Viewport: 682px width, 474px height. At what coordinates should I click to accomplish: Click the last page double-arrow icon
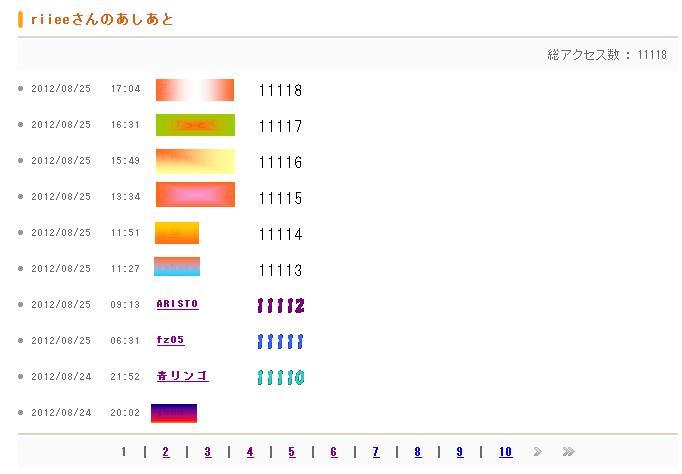coord(568,452)
